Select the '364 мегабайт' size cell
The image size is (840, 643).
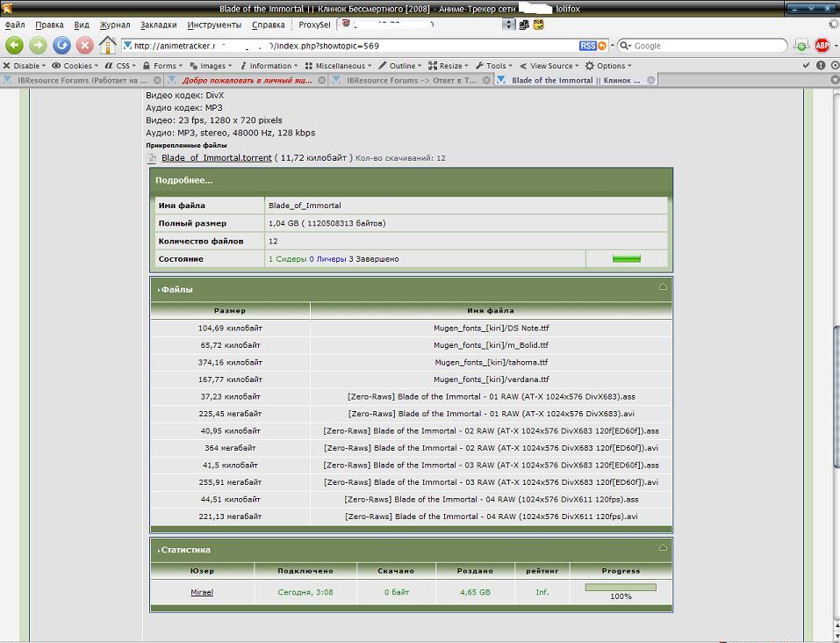(x=230, y=448)
